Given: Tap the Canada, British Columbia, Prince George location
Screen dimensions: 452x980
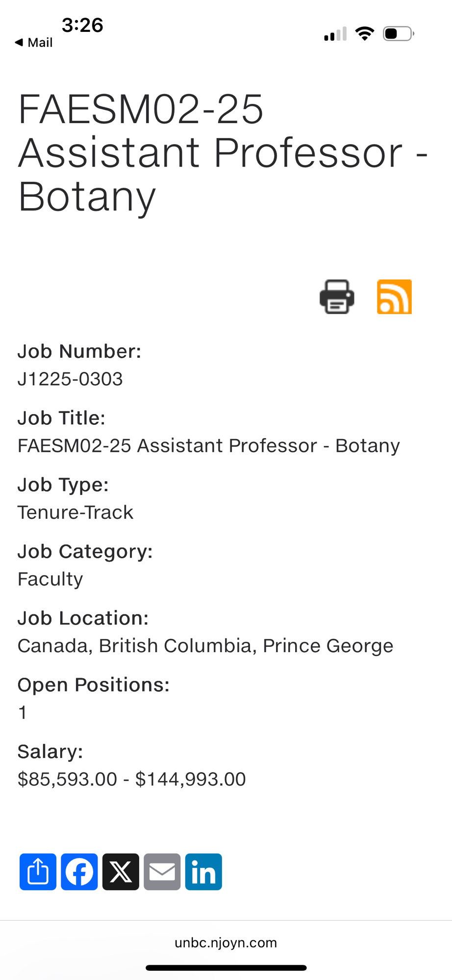Looking at the screenshot, I should point(205,645).
